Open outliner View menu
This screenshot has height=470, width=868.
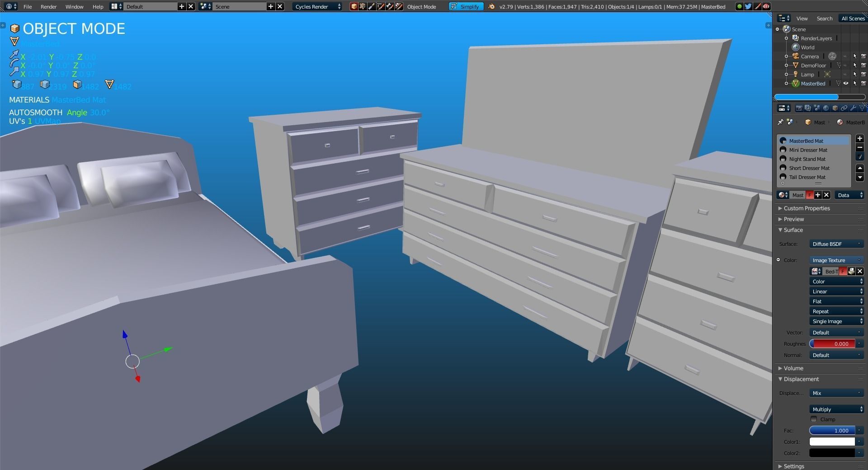tap(802, 18)
